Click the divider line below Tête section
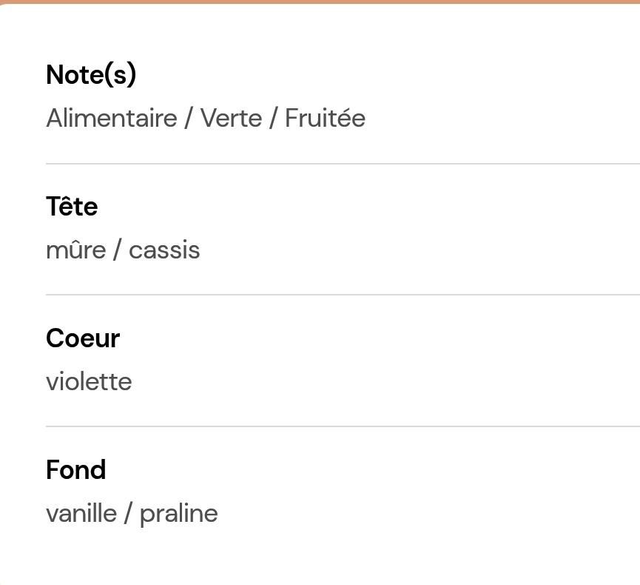This screenshot has width=640, height=585. (343, 294)
